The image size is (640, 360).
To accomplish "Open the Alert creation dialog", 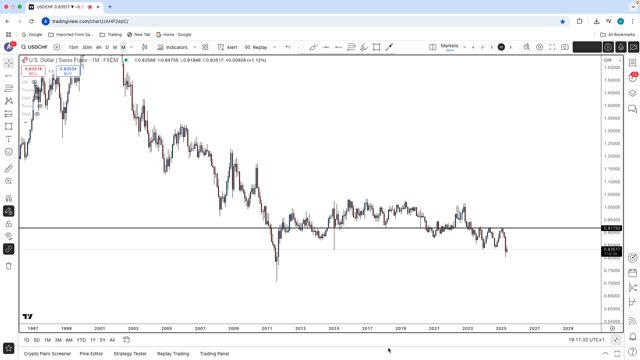I will coord(227,47).
